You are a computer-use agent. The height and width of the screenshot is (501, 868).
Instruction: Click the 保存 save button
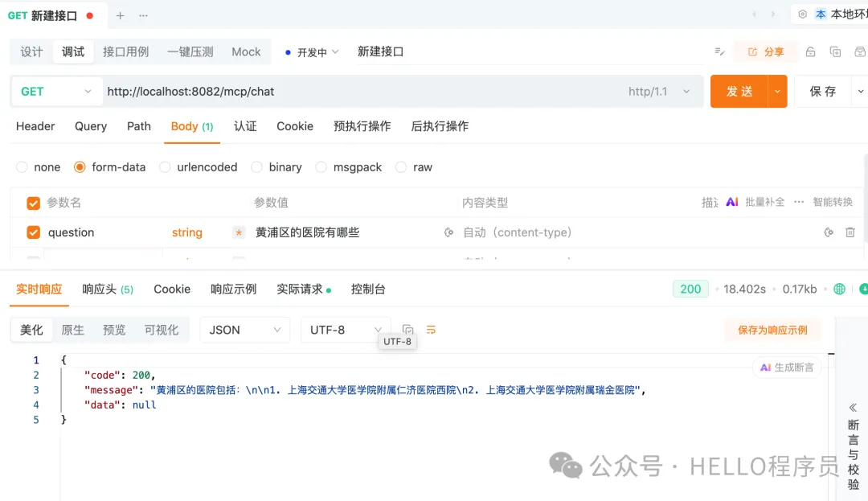coord(823,92)
